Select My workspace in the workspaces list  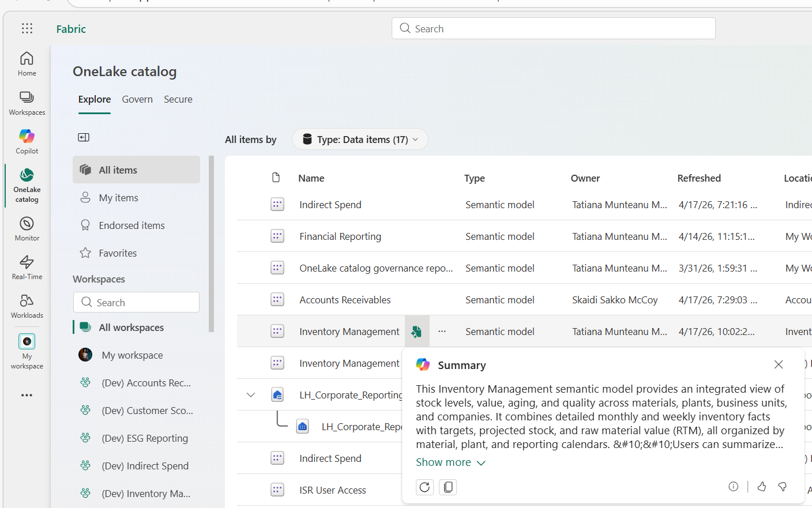point(137,355)
